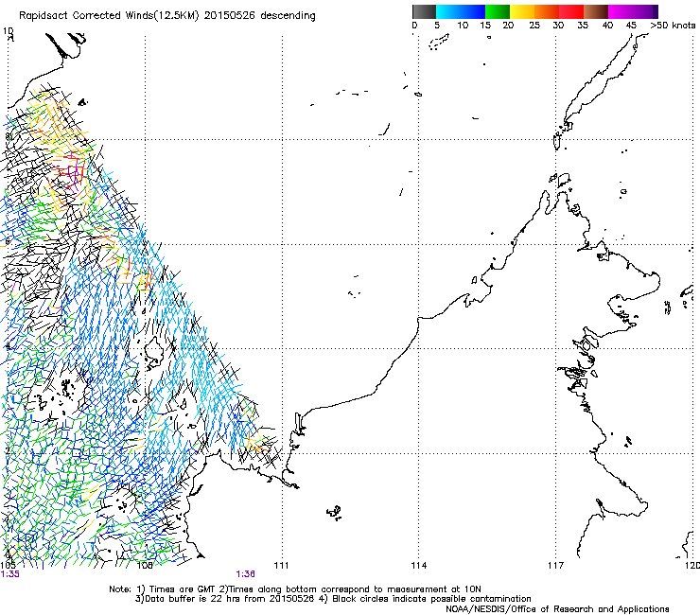Click the red 30-35 knots legend color
Viewport: 700px width, 615px height.
[x=571, y=11]
